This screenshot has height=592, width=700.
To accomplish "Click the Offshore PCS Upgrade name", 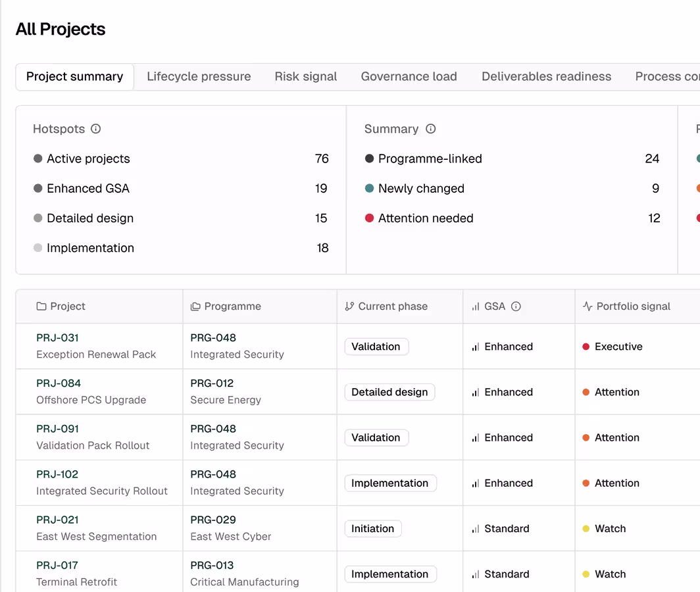I will (x=91, y=400).
